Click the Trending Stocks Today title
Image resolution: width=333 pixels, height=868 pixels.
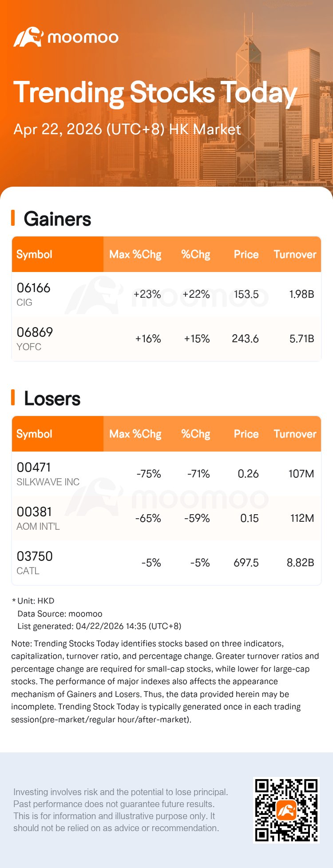pyautogui.click(x=155, y=93)
